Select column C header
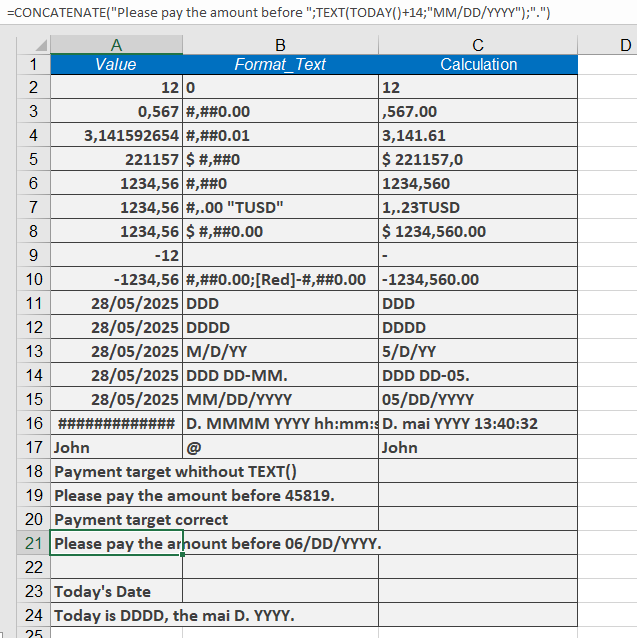Image resolution: width=637 pixels, height=638 pixels. pyautogui.click(x=478, y=45)
